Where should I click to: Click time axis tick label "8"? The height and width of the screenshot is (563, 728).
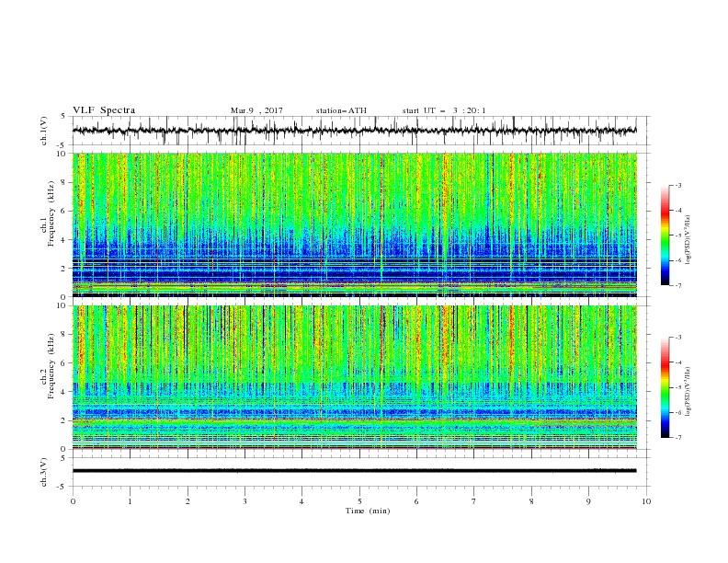(531, 501)
